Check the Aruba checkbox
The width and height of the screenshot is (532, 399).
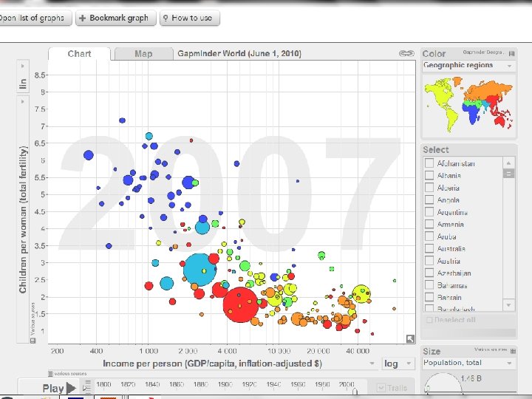point(429,236)
